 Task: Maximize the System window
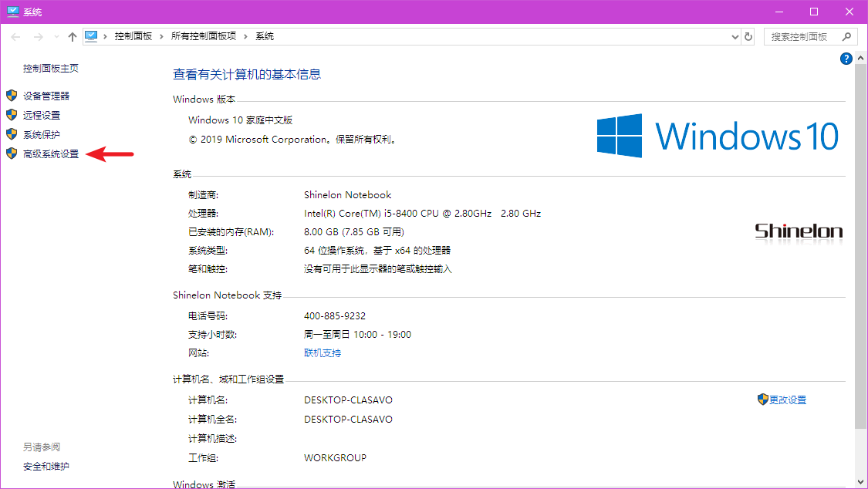coord(814,12)
